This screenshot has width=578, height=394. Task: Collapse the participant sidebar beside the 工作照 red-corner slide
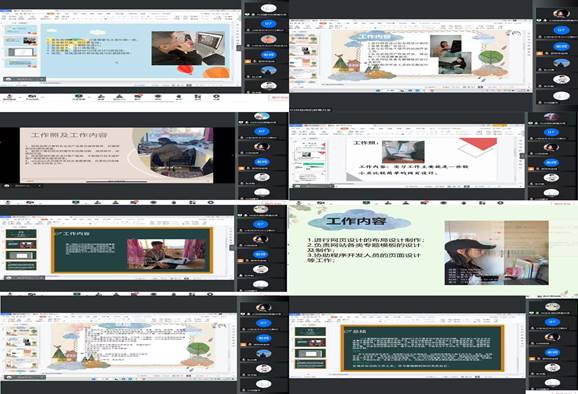pyautogui.click(x=522, y=156)
